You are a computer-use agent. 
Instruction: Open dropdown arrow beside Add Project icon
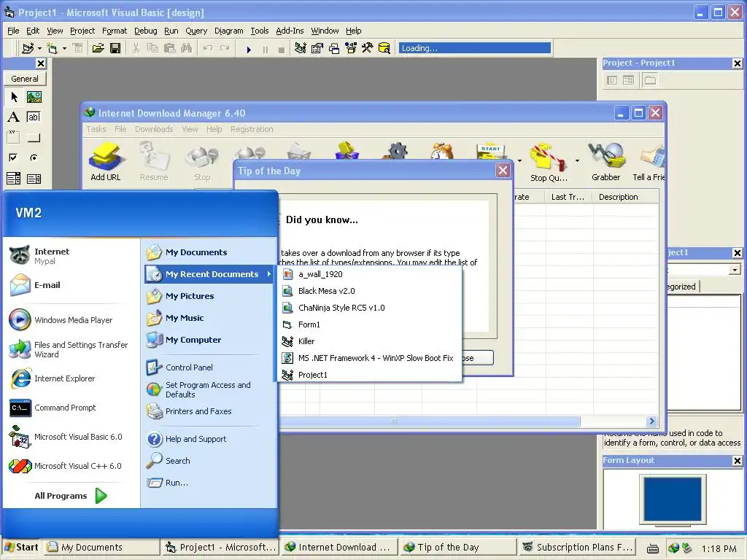click(39, 49)
